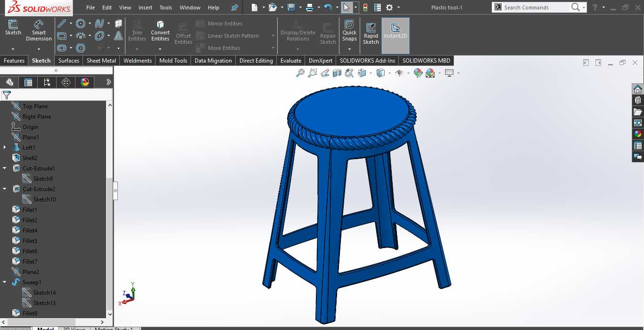The width and height of the screenshot is (644, 330).
Task: Expand the Loft1 feature
Action: coord(5,147)
